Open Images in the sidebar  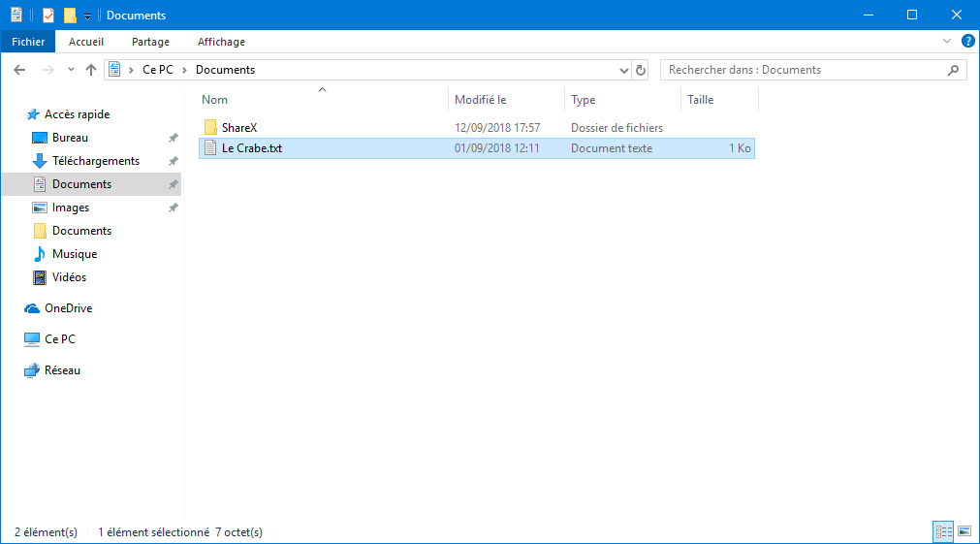71,208
